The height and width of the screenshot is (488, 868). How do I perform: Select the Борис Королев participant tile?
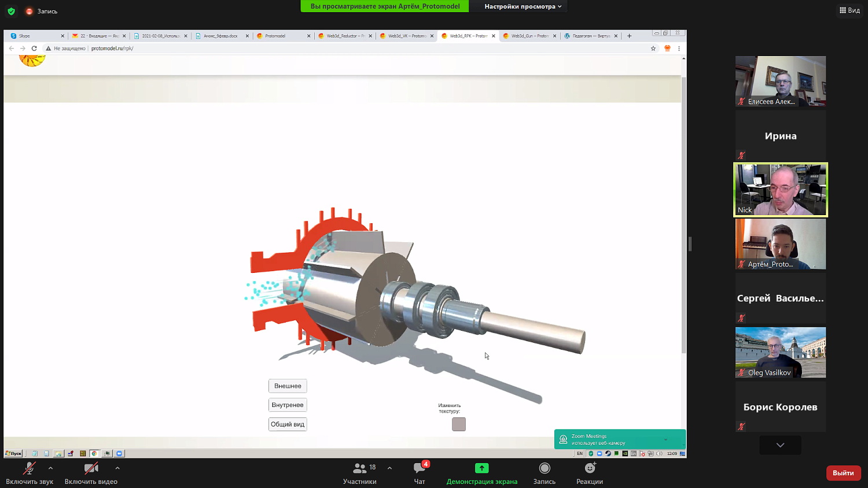[x=781, y=406]
